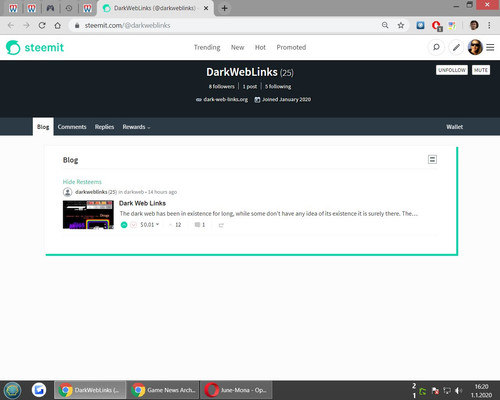Click the MUTE button
The image size is (500, 400).
[481, 70]
